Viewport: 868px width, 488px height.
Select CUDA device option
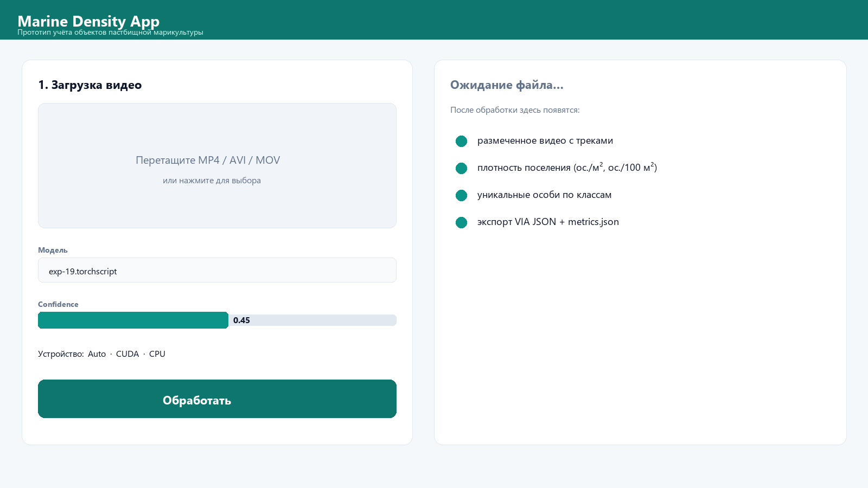click(127, 354)
